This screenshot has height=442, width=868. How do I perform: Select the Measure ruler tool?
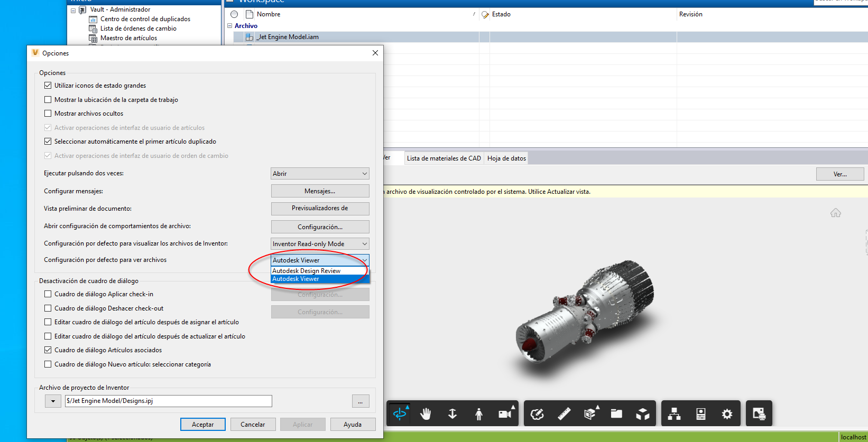coord(564,414)
